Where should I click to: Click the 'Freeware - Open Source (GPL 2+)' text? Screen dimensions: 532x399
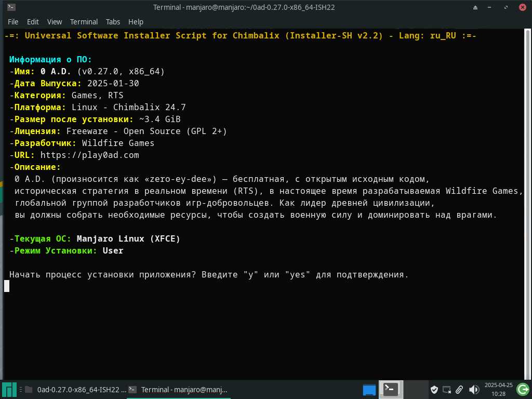point(147,131)
